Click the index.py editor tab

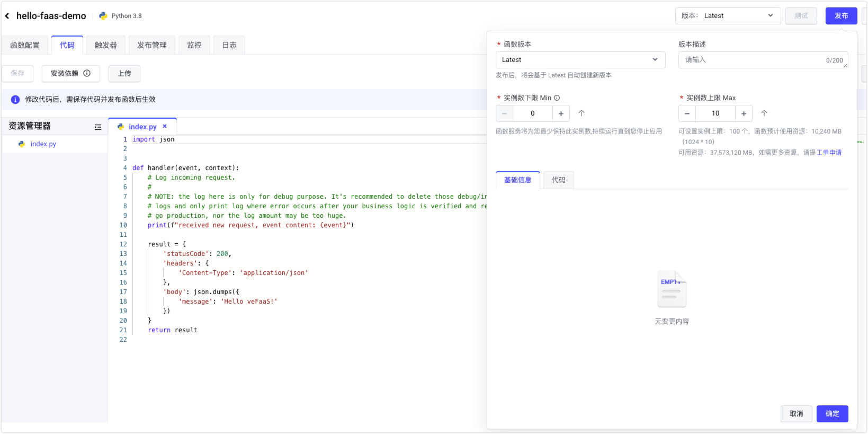click(x=142, y=127)
